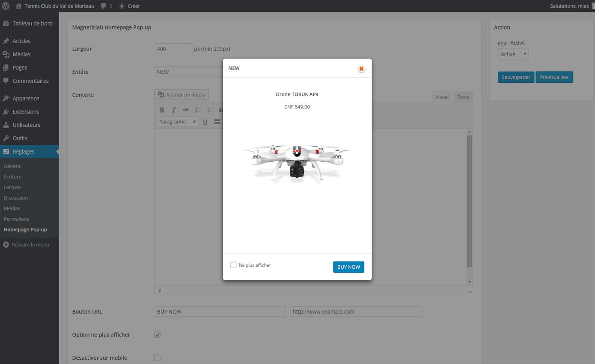Screen dimensions: 595x364
Task: Click the Largeur width input field
Action: (x=173, y=48)
